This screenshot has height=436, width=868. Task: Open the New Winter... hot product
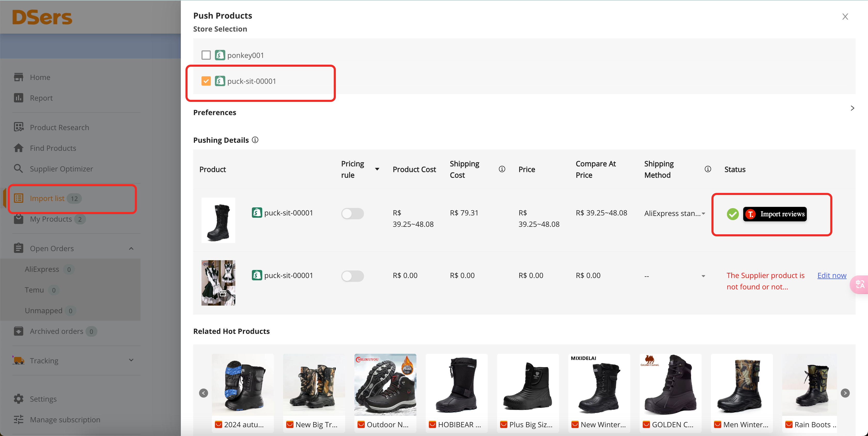click(599, 393)
